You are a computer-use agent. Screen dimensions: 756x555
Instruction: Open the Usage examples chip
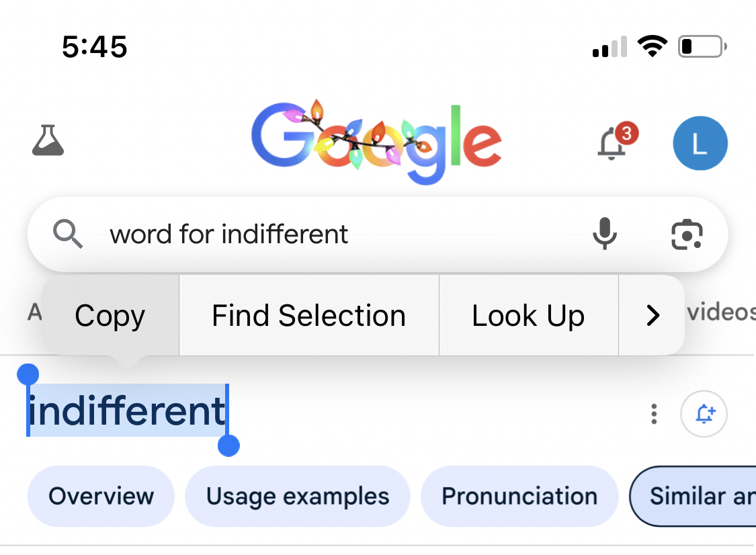pyautogui.click(x=297, y=497)
